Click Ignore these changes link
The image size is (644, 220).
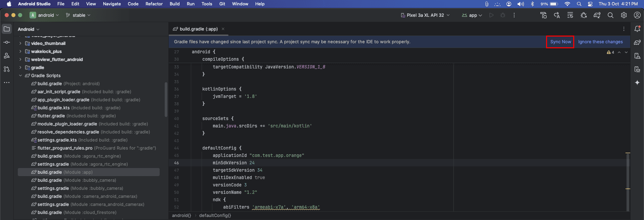tap(600, 42)
